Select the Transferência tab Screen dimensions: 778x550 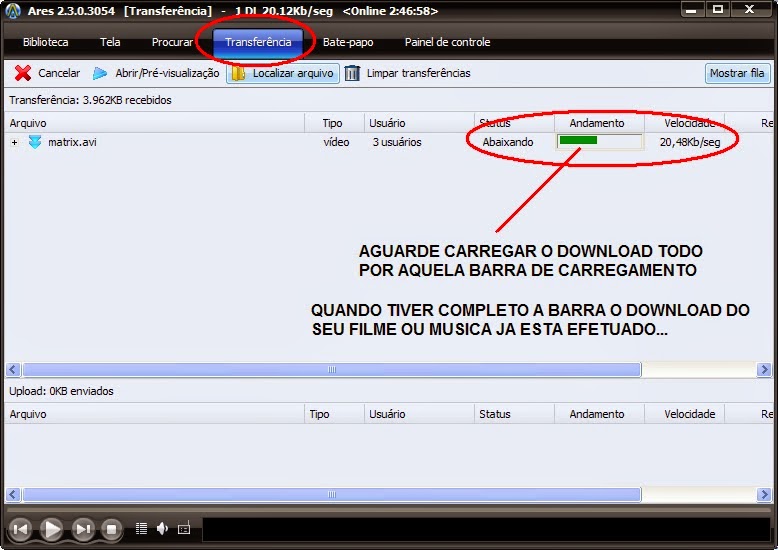pyautogui.click(x=258, y=42)
